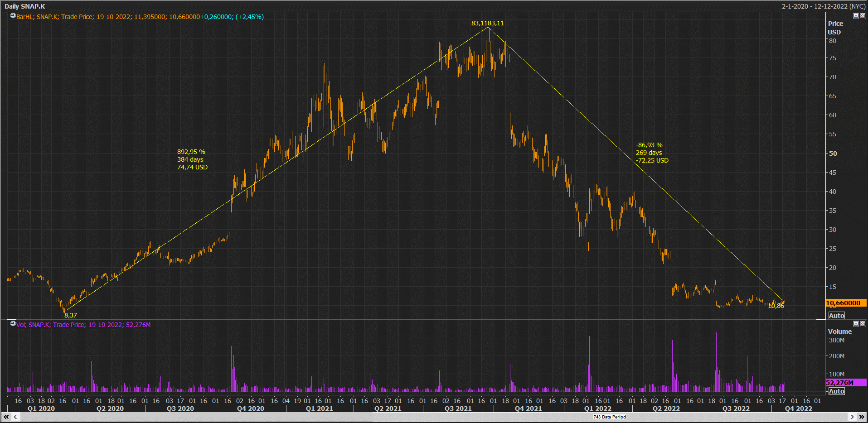Open the Vol SNAP.K Trade Price legend
The height and width of the screenshot is (423, 868).
tap(83, 325)
